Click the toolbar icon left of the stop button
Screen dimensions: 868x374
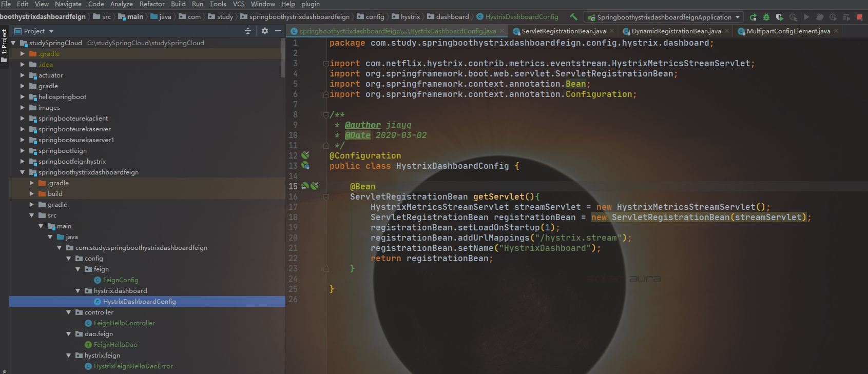click(x=846, y=17)
